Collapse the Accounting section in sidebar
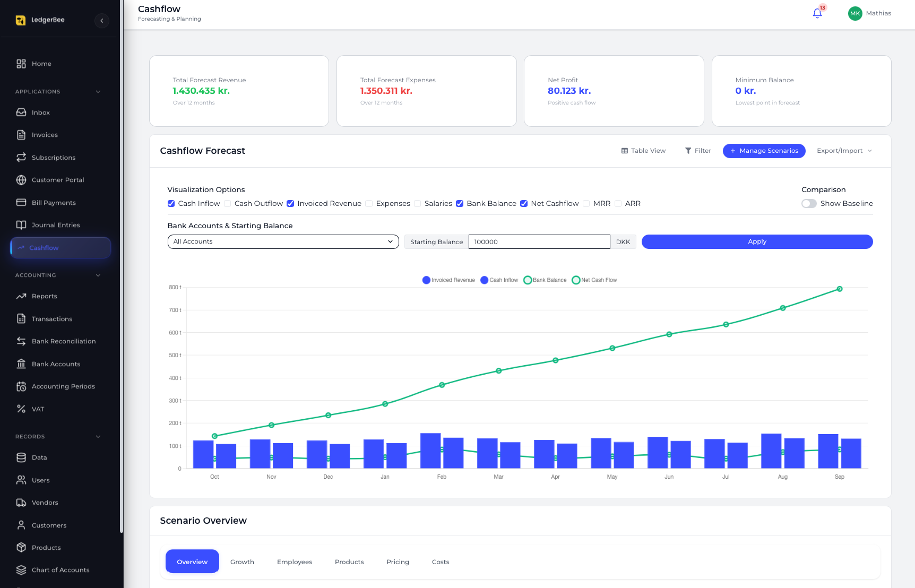The width and height of the screenshot is (915, 588). (x=98, y=275)
